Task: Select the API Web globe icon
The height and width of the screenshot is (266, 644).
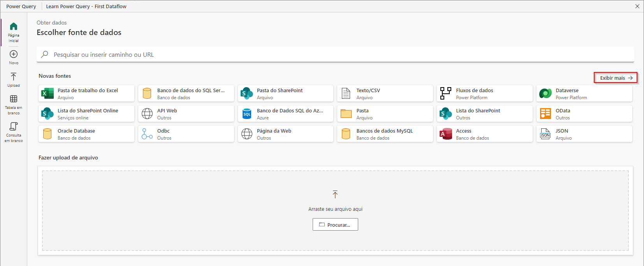Action: [x=147, y=114]
